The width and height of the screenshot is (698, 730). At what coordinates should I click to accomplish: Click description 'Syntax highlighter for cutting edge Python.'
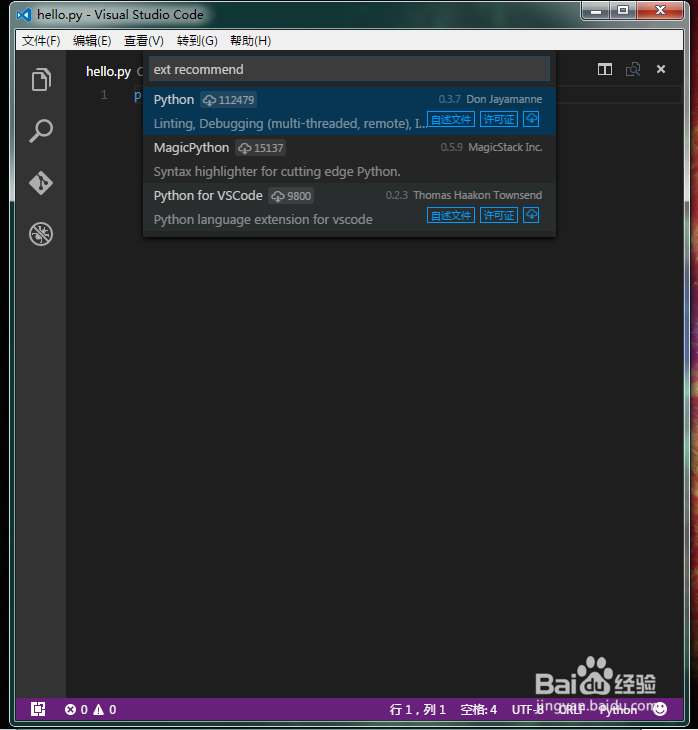[277, 172]
